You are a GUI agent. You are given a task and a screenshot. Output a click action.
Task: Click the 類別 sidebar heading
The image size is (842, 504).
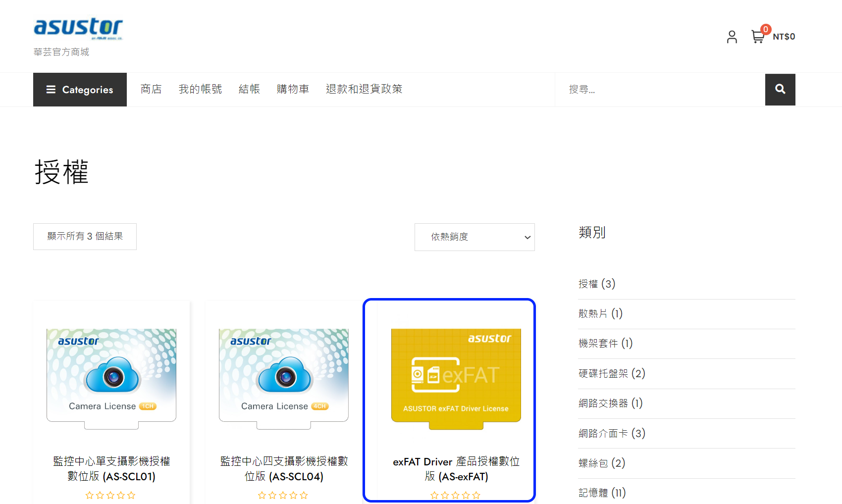[x=592, y=232]
